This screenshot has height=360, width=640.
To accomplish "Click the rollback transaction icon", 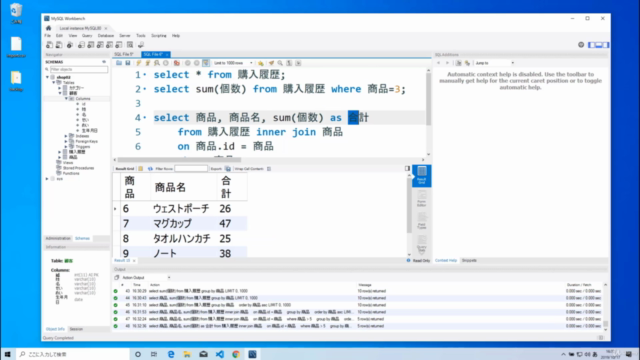I will pos(197,63).
